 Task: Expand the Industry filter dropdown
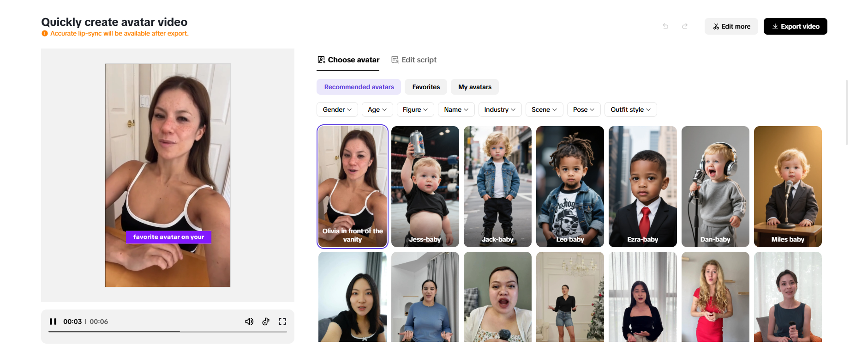coord(500,109)
